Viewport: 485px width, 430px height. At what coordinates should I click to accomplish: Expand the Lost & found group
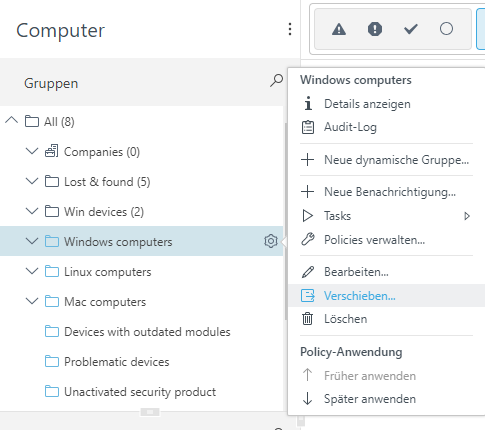[x=32, y=181]
